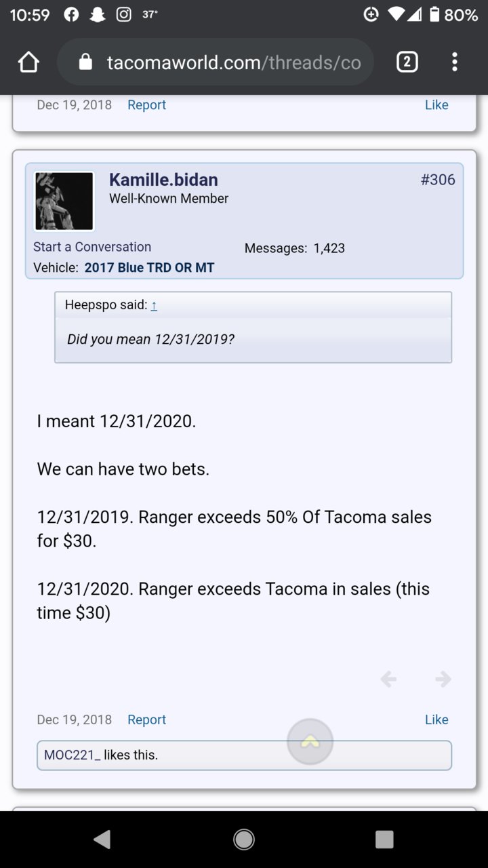
Task: Tap the scroll-to-top floating button
Action: [310, 742]
